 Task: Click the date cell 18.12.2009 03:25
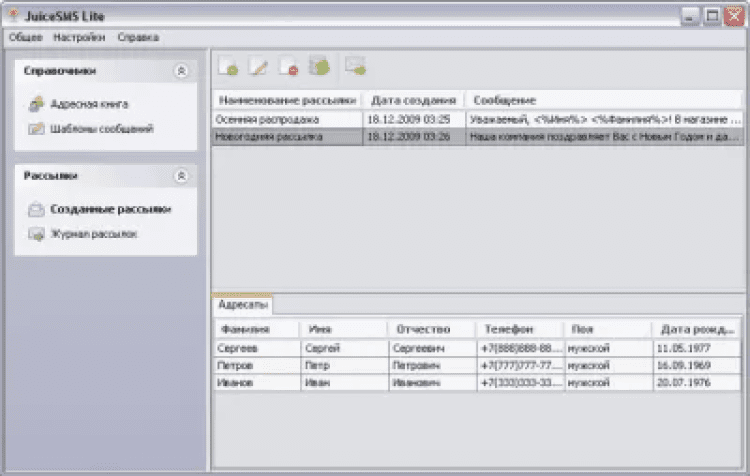tap(414, 120)
